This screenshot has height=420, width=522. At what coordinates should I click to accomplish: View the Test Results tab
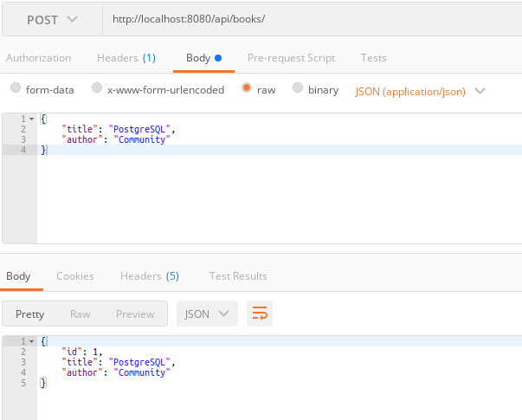pos(238,276)
